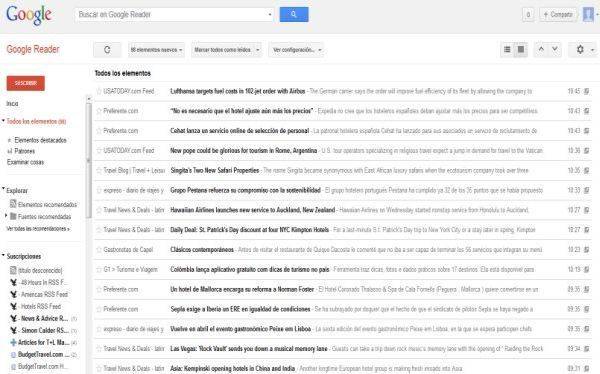Star the Daily Deal St. Patrick's item
Viewport: 600px width, 374px height.
[x=99, y=230]
